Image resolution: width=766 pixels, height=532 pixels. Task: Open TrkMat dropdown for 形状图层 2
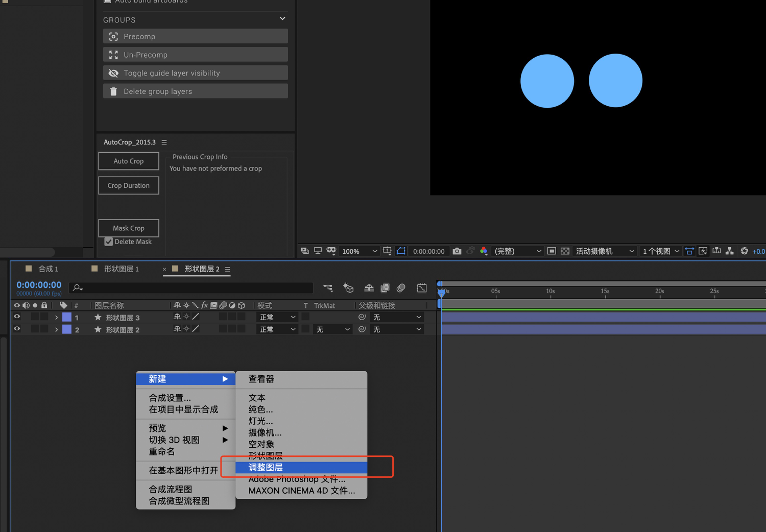click(x=332, y=329)
